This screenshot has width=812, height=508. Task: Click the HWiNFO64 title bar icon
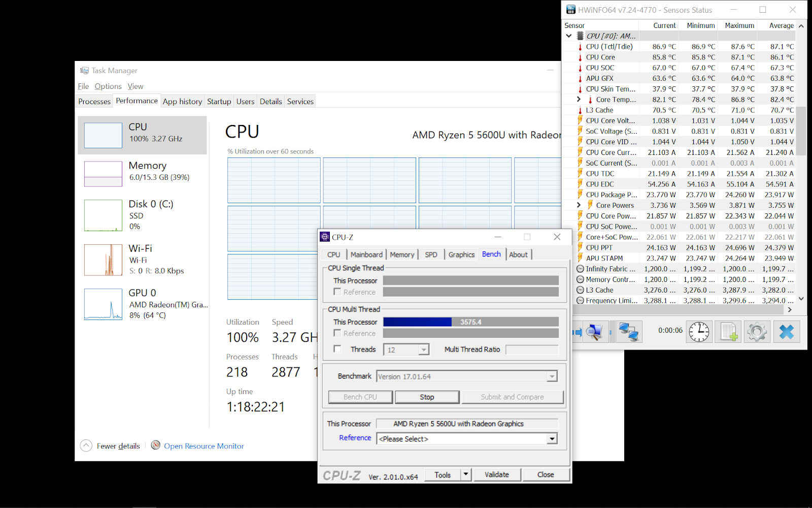point(571,10)
